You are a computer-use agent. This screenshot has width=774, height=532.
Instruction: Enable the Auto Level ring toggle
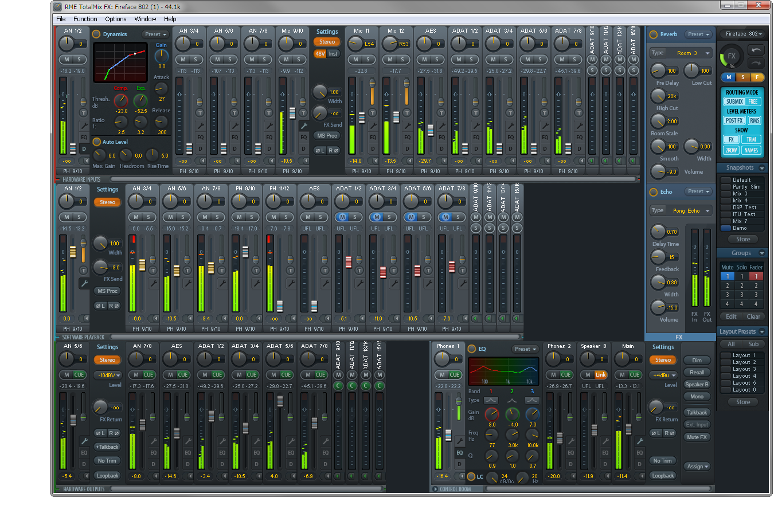click(x=96, y=142)
